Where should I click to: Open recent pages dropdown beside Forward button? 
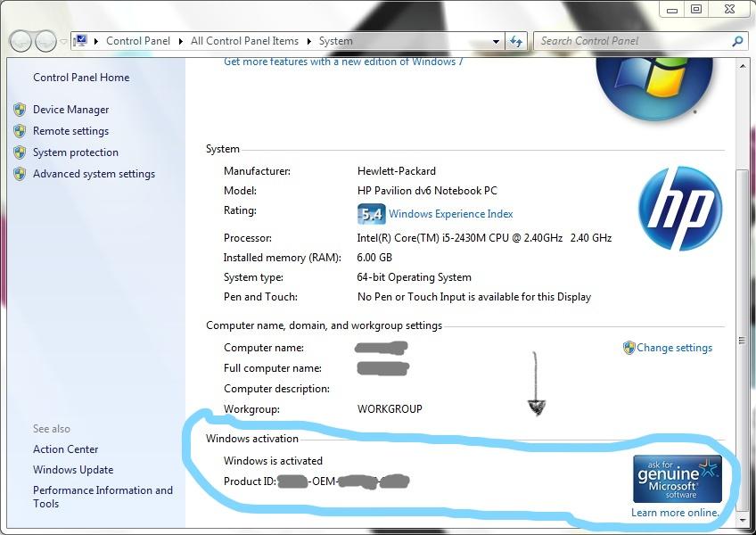tap(63, 42)
